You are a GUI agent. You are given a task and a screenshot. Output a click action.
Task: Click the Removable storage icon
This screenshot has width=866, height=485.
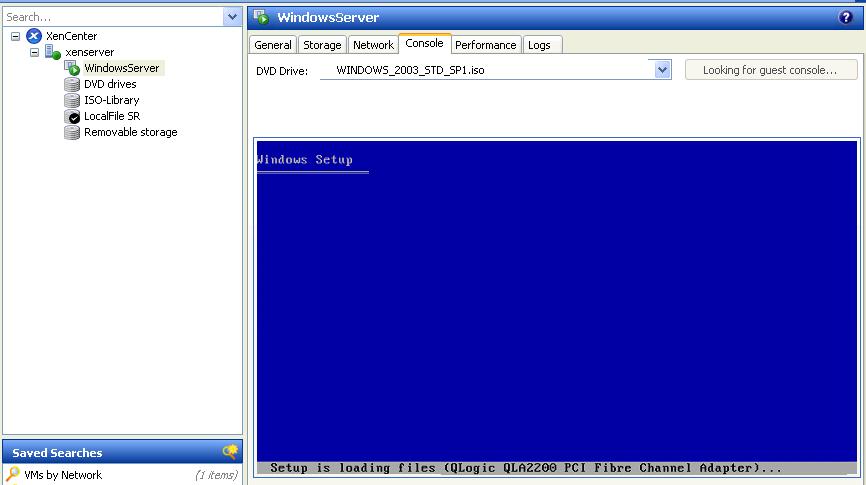[x=72, y=132]
